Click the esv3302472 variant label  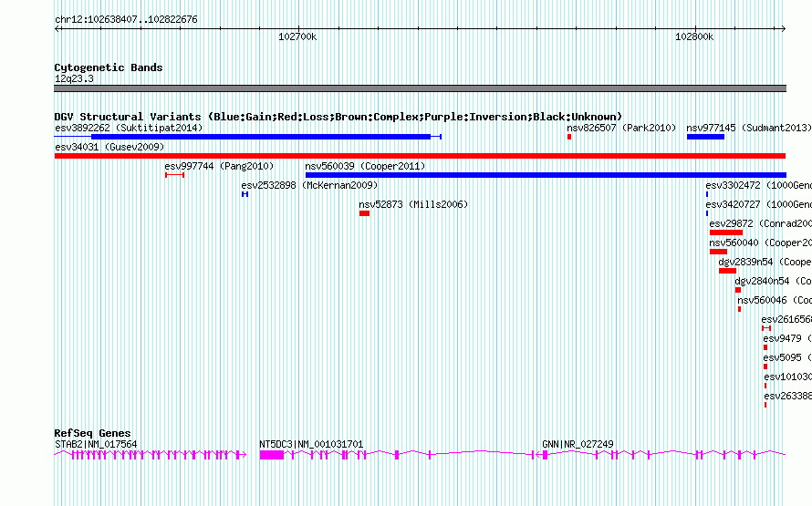point(759,185)
